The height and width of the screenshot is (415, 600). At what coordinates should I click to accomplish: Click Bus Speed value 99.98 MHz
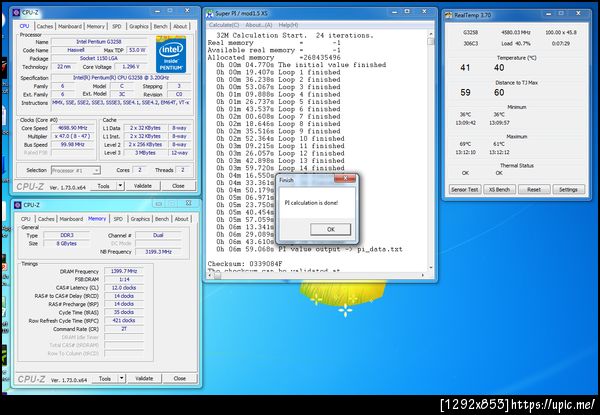click(73, 145)
